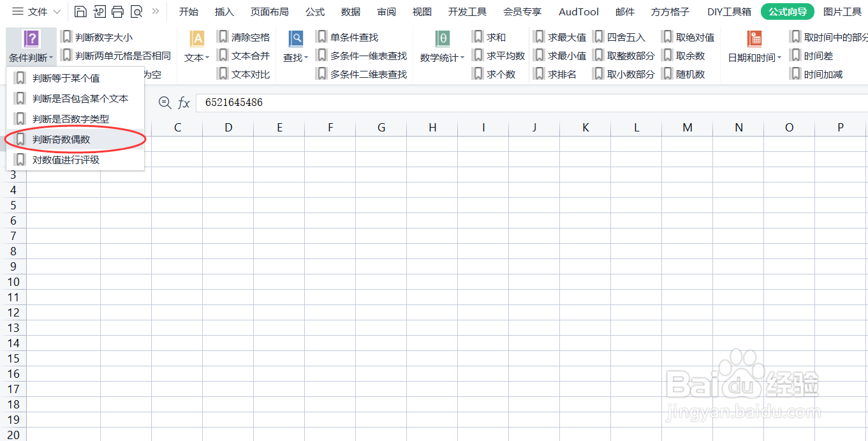This screenshot has height=441, width=868.
Task: Click the fx insert function icon
Action: click(184, 103)
